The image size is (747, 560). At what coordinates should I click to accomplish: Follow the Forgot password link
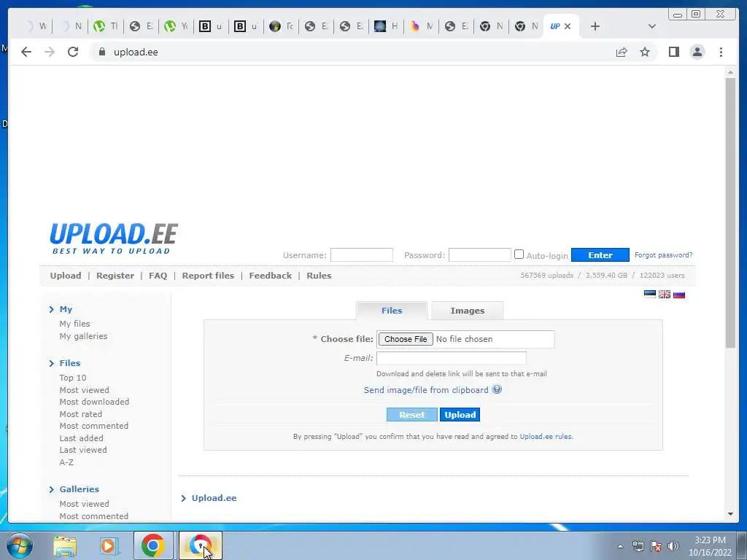click(x=663, y=255)
